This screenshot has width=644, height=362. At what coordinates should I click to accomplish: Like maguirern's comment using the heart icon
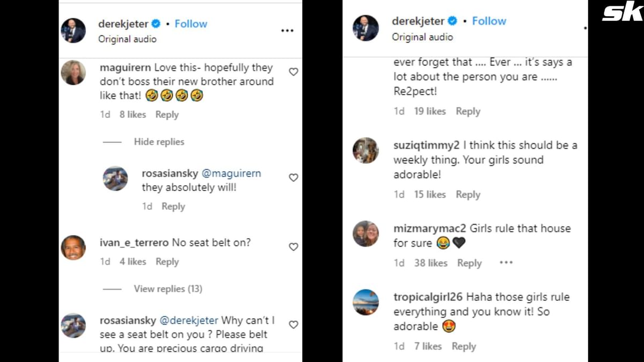[293, 71]
